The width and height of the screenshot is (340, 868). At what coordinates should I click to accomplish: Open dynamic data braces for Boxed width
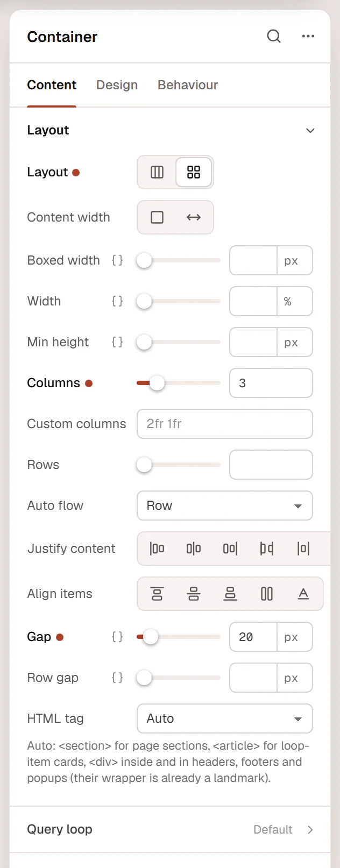pyautogui.click(x=117, y=260)
